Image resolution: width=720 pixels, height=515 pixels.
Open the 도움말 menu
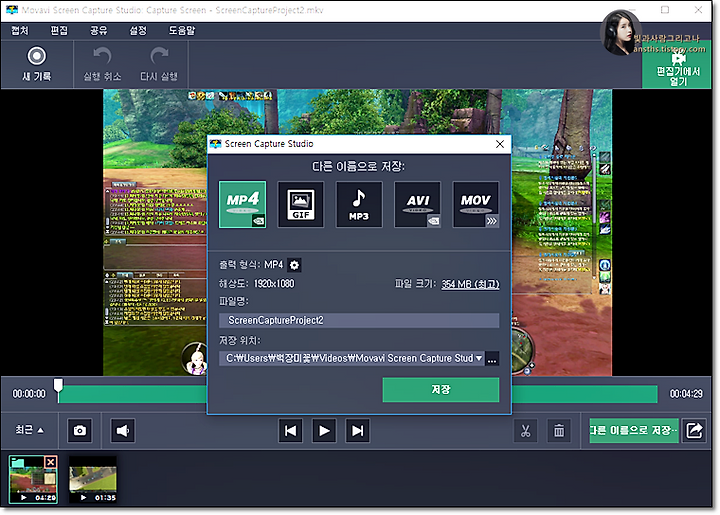(181, 30)
